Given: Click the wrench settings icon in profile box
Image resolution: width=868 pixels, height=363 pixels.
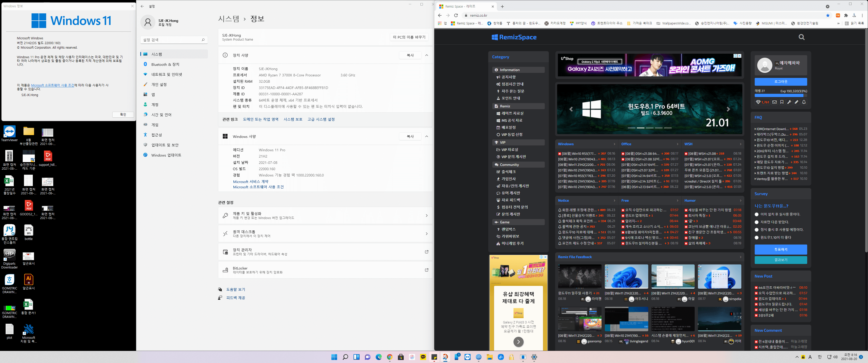Looking at the screenshot, I should coord(789,102).
